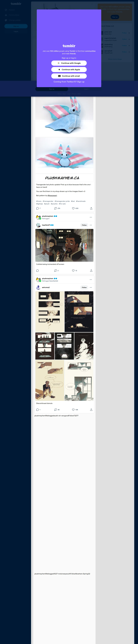Share the Discontinued donuts post
Screen dimensions: 138x644
[x=91, y=410]
